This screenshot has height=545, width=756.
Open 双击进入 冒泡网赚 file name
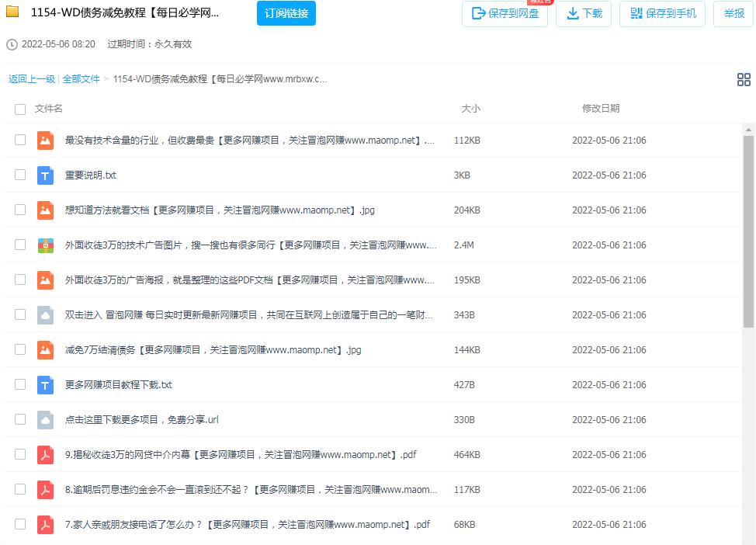pos(249,315)
